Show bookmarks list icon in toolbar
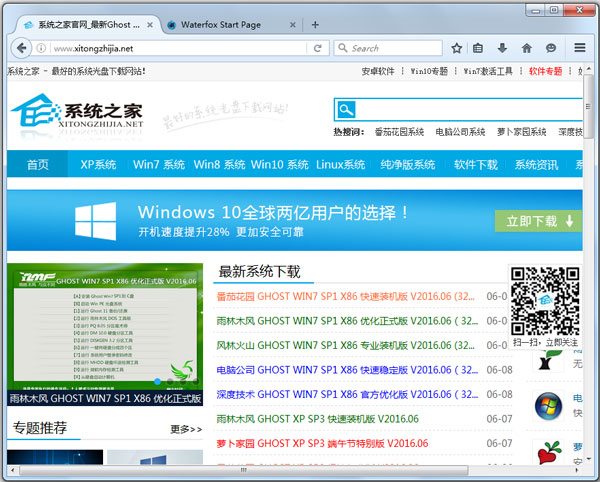 478,48
